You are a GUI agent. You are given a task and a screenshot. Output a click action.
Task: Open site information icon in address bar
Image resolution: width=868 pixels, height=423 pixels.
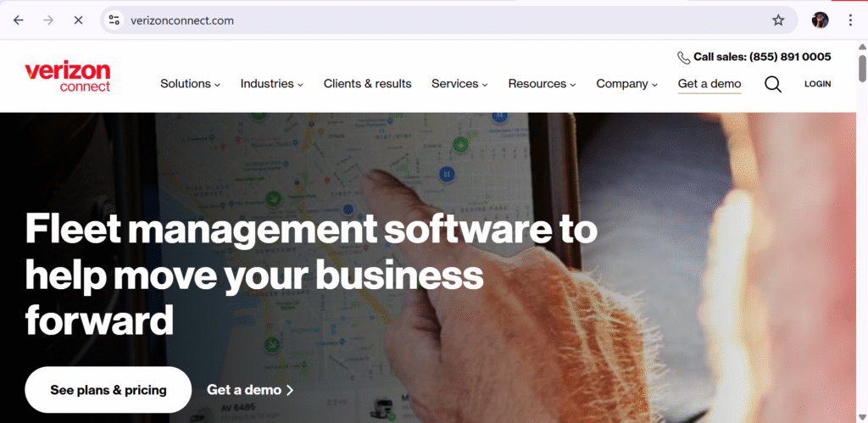click(114, 20)
